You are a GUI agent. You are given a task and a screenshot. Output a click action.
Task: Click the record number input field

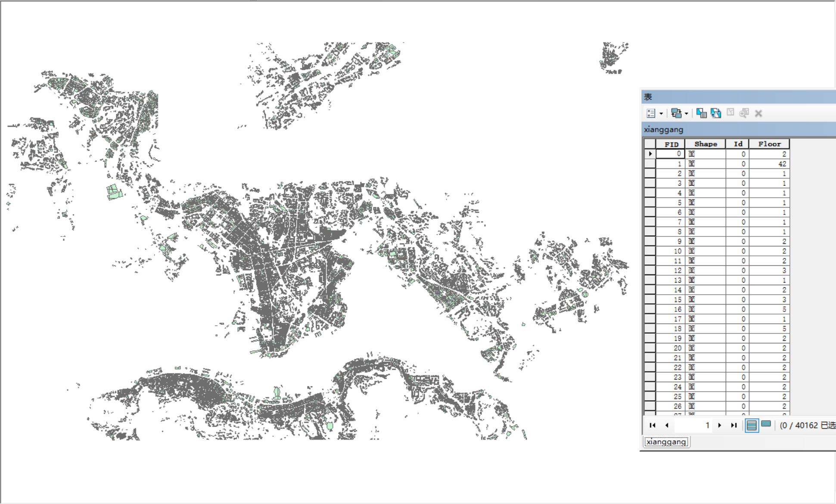693,425
